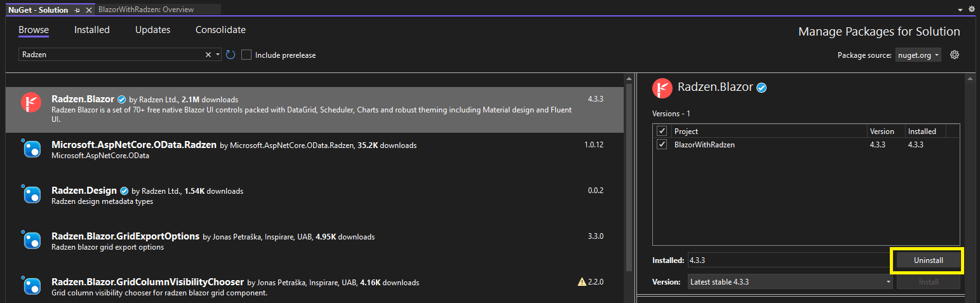This screenshot has height=303, width=980.
Task: Click the Uninstall button
Action: [928, 260]
